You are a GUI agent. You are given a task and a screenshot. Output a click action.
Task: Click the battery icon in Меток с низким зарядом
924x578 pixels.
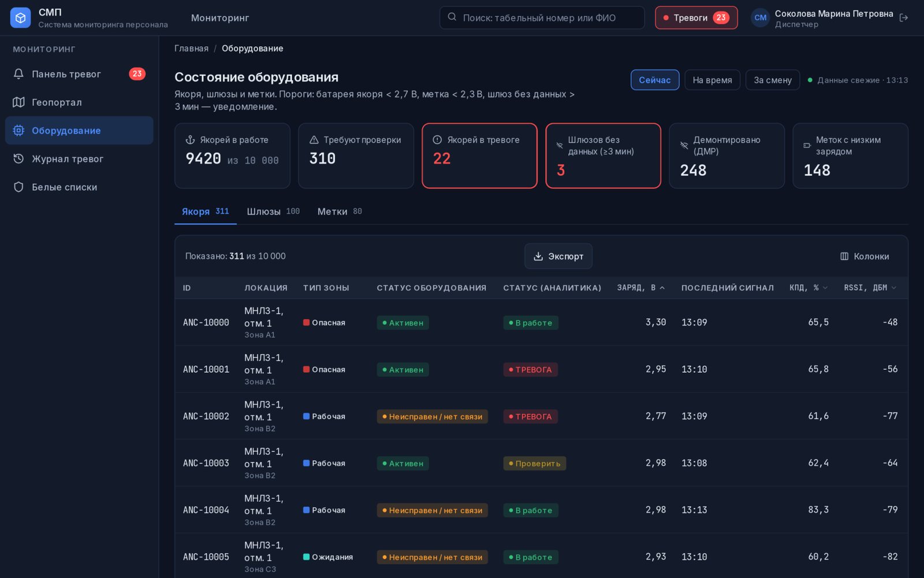807,146
